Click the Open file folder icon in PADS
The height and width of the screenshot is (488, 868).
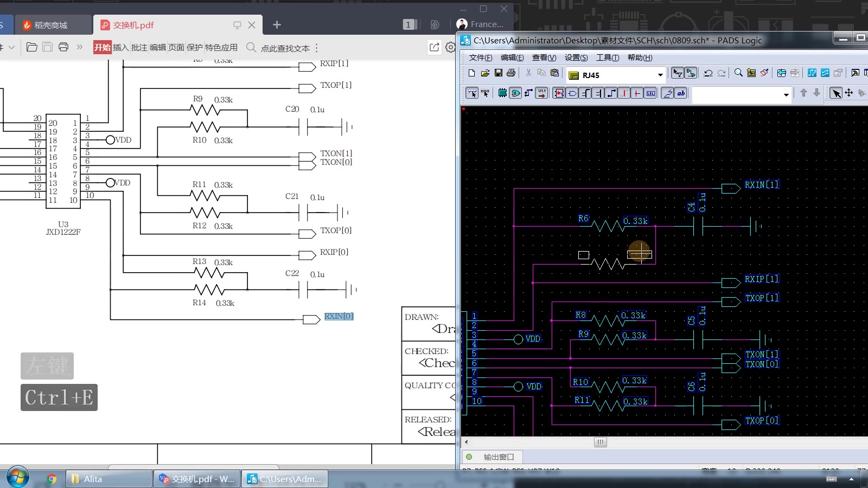(485, 73)
